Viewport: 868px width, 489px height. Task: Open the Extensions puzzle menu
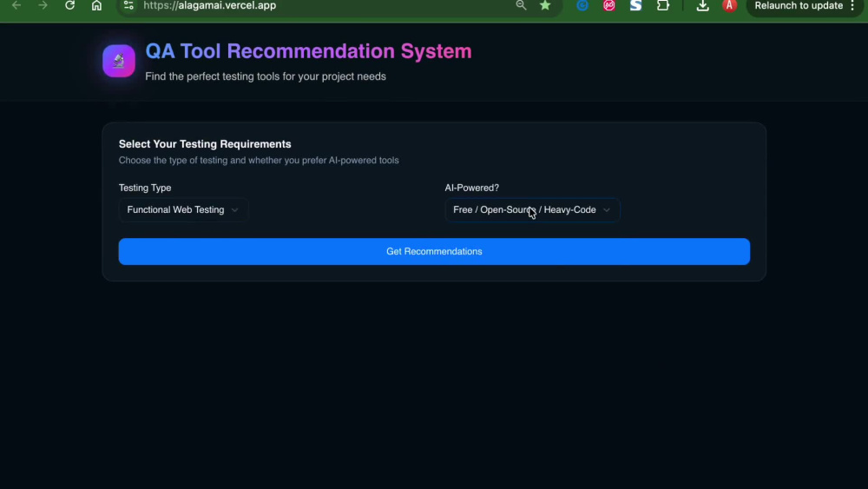pos(663,5)
